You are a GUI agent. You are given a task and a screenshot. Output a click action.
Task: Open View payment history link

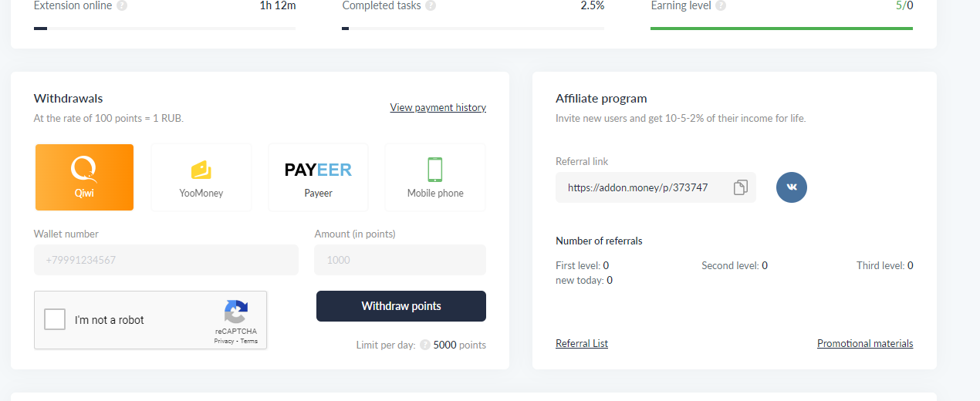click(x=438, y=107)
